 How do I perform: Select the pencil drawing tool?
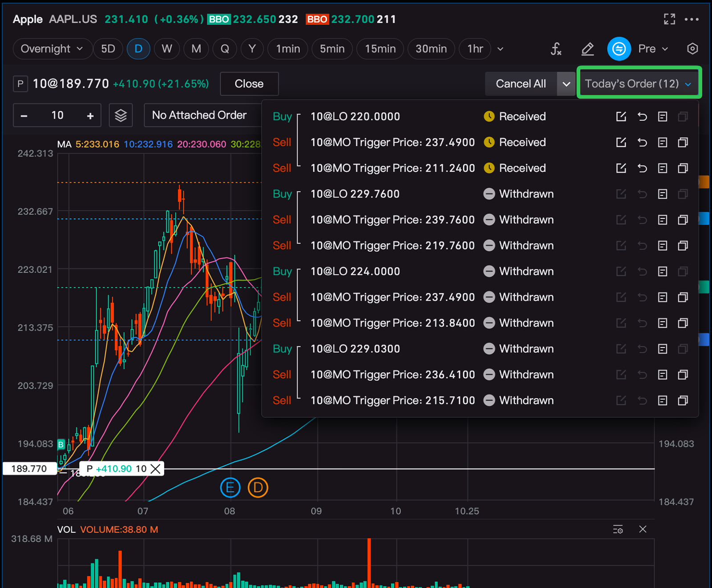[587, 49]
